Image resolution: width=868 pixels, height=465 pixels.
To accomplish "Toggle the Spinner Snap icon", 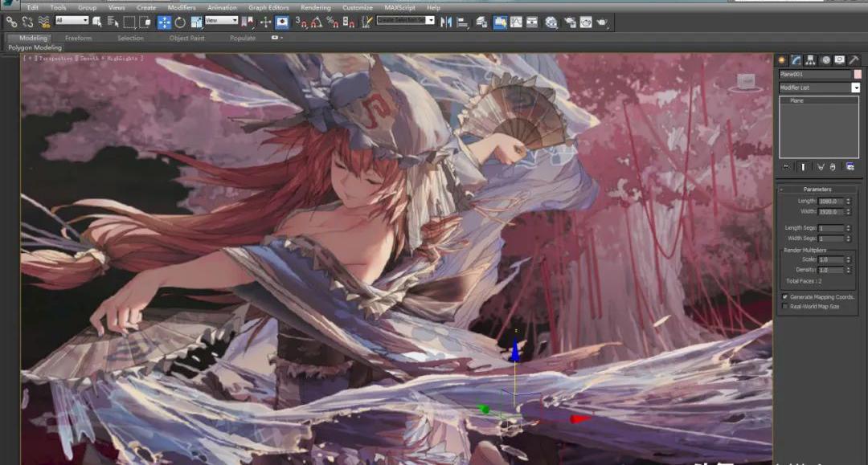I will click(348, 22).
